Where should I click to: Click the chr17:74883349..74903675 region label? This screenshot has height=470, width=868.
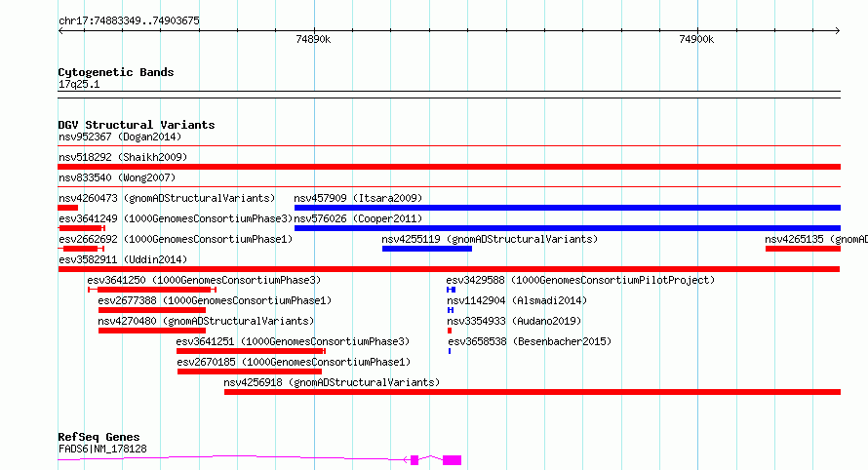(129, 20)
